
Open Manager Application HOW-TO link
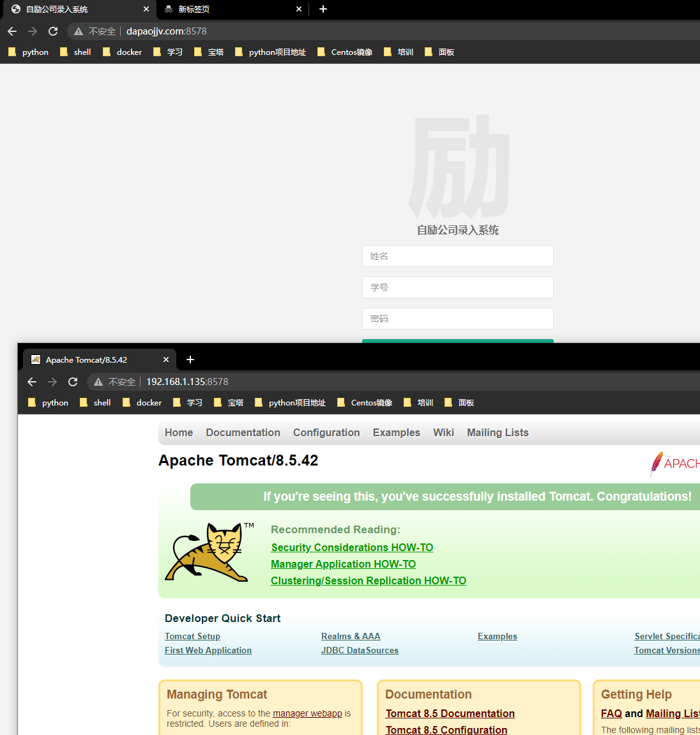343,564
